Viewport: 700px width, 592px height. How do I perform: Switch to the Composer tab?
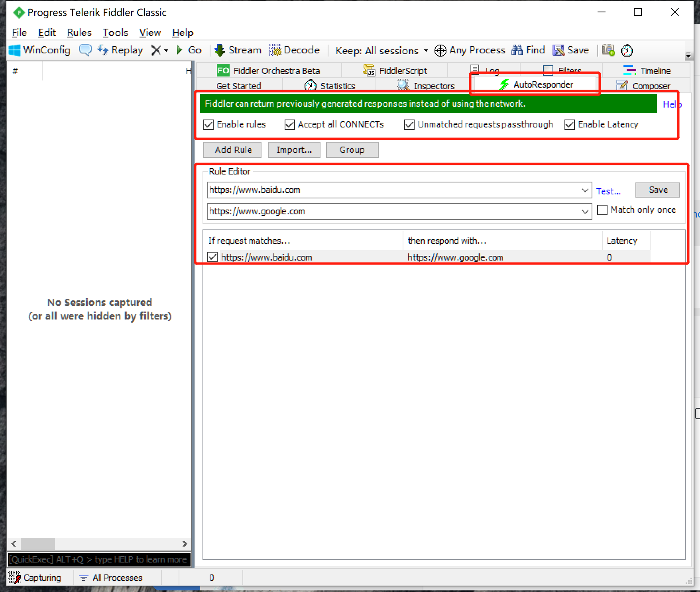click(x=643, y=86)
